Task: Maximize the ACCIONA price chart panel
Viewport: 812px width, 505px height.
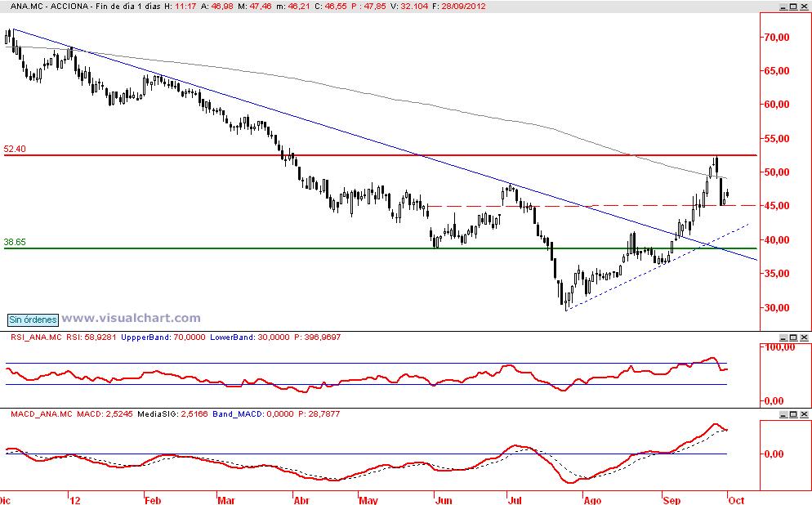Action: 794,7
